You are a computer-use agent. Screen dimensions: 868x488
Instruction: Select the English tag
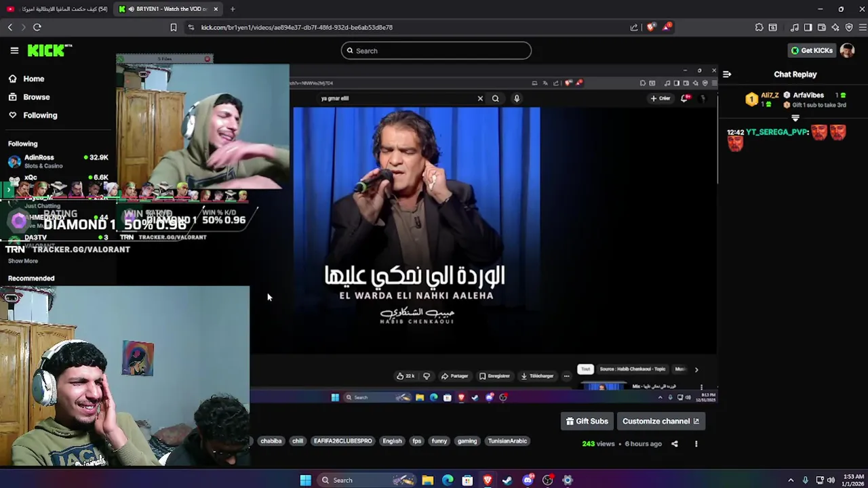392,441
